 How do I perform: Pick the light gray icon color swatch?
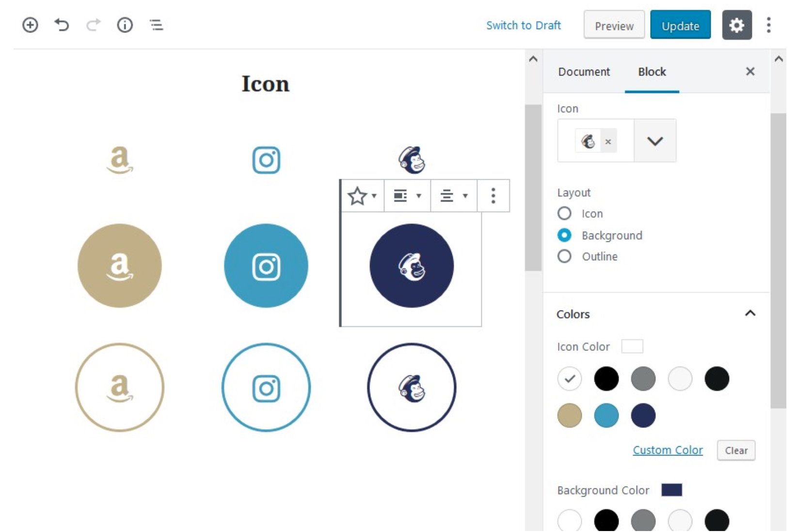click(680, 378)
